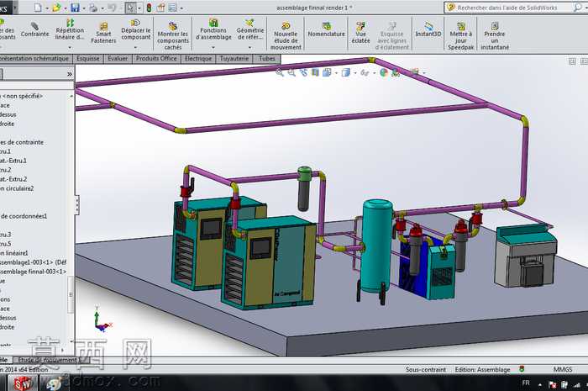588x391 pixels.
Task: Switch to the Tubes tab
Action: (x=267, y=59)
